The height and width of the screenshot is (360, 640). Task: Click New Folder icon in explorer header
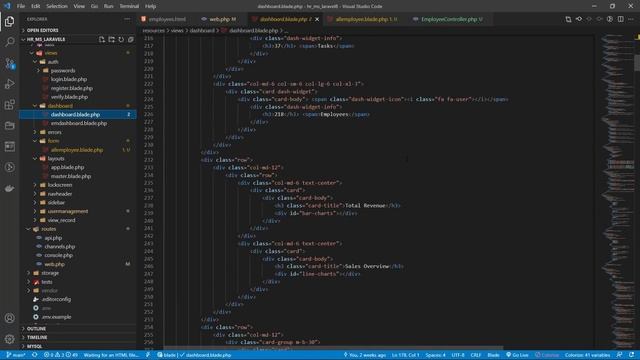pyautogui.click(x=111, y=40)
